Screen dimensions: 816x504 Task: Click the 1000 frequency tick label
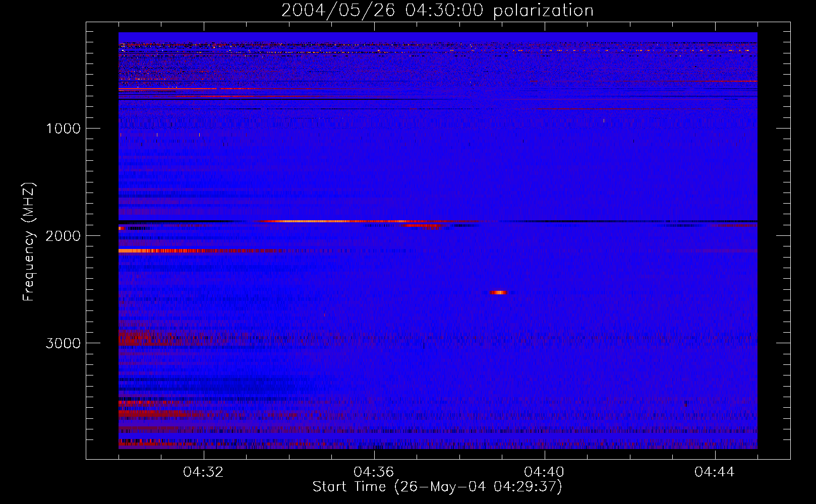coord(63,129)
